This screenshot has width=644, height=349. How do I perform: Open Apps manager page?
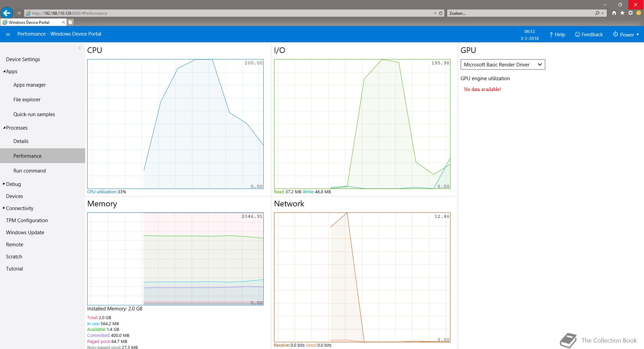coord(30,85)
